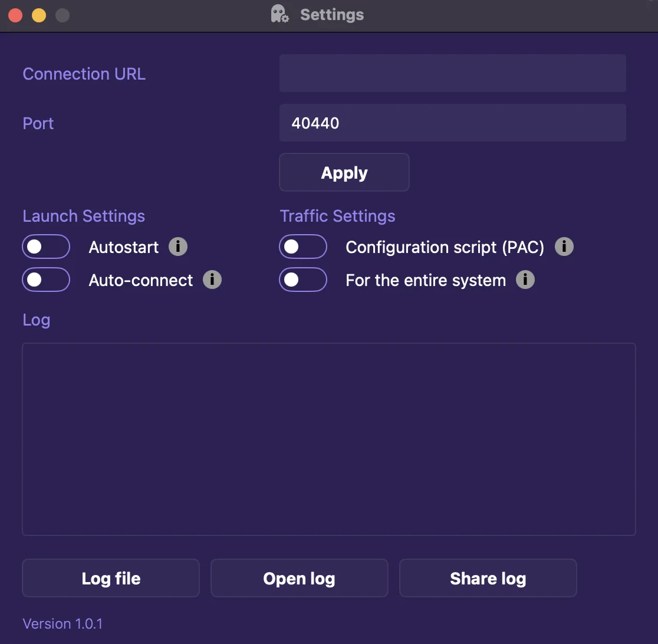The width and height of the screenshot is (658, 644).
Task: Click the ghost icon in title bar
Action: pyautogui.click(x=279, y=14)
